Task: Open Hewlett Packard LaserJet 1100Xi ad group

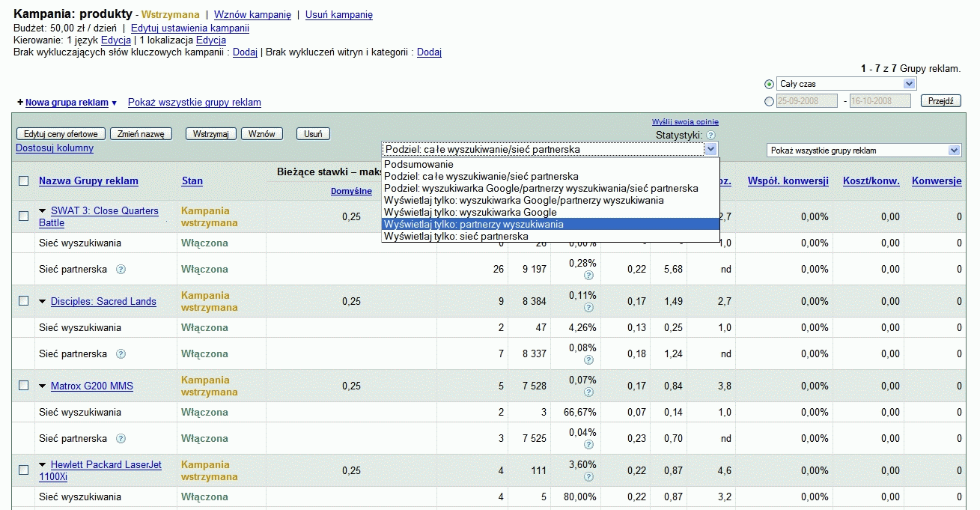Action: (x=100, y=470)
